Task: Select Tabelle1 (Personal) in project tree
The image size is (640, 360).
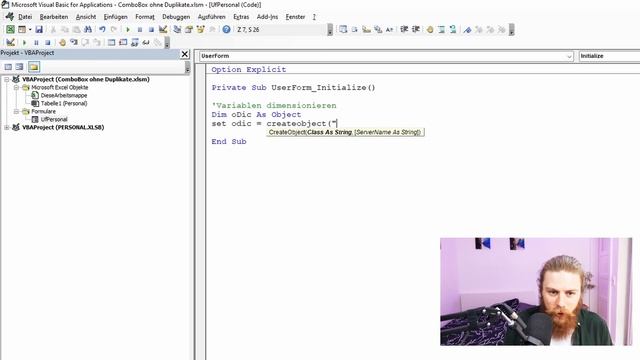Action: click(64, 103)
